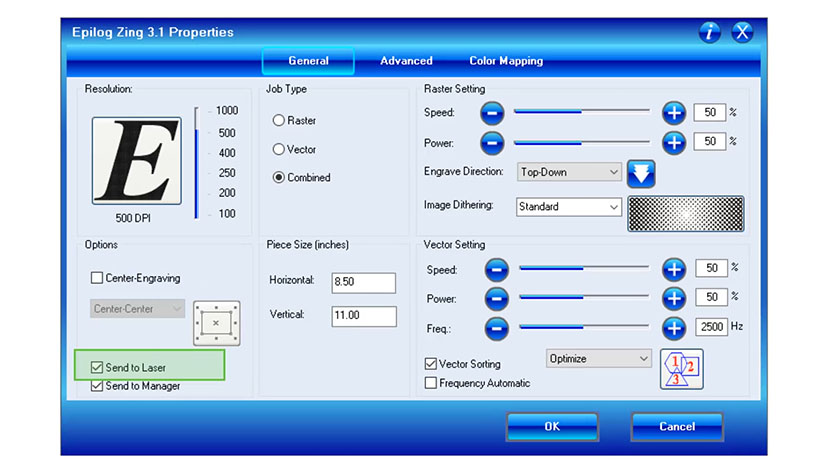Image resolution: width=830 pixels, height=473 pixels.
Task: Click the Horizontal piece size field
Action: point(364,282)
